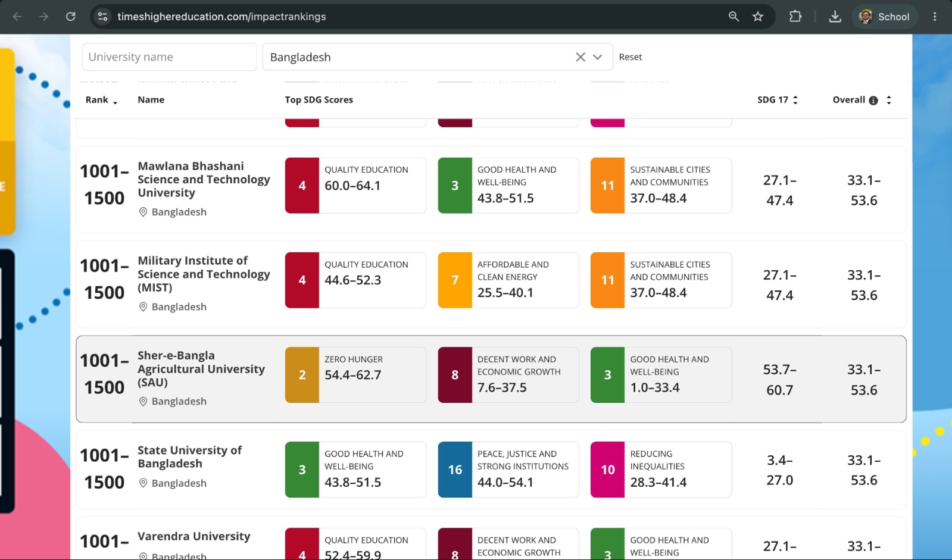View site information for timeshighereducation.com

tap(102, 17)
